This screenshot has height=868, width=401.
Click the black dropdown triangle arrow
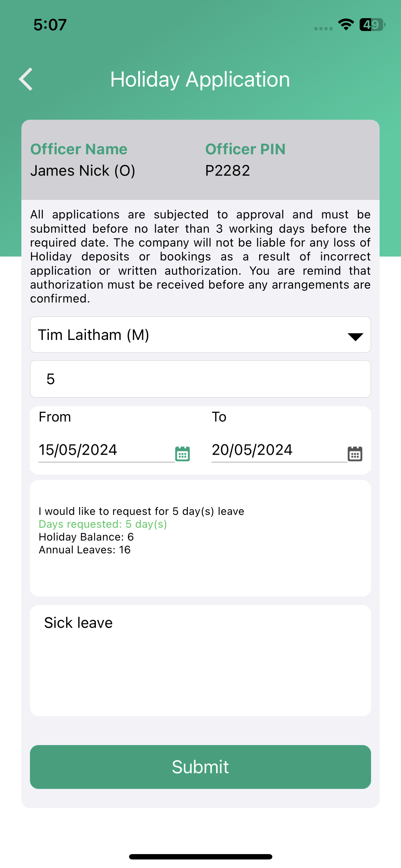tap(355, 336)
